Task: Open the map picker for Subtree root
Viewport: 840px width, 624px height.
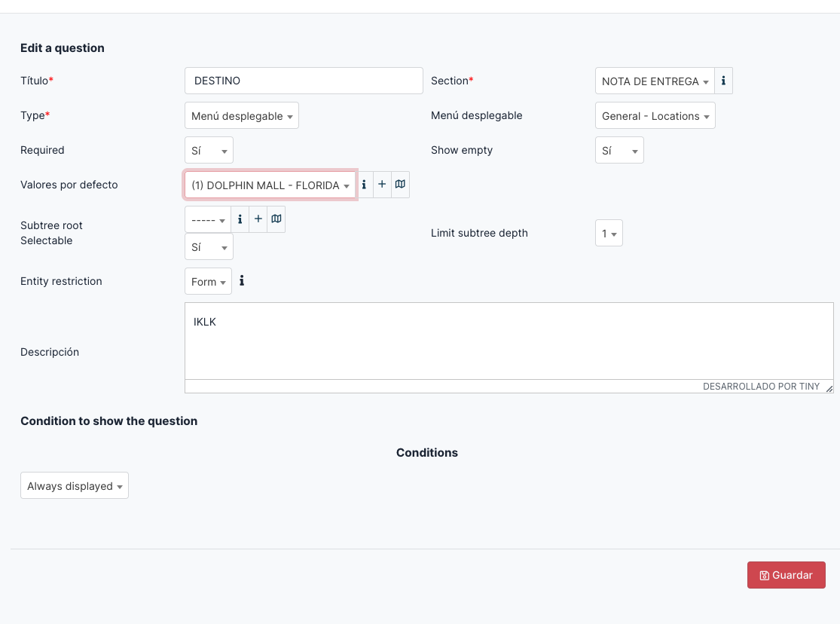Action: click(276, 219)
